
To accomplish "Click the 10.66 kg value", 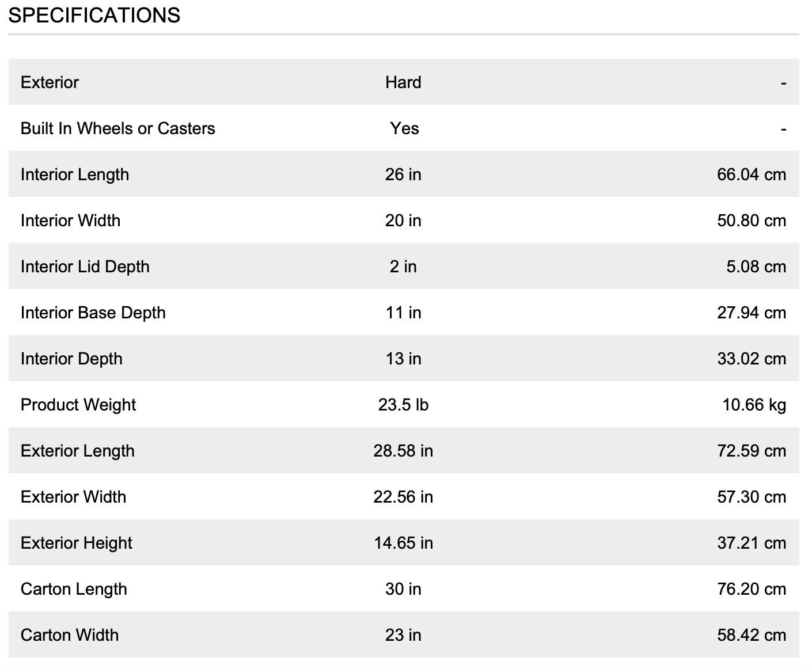I will [754, 405].
